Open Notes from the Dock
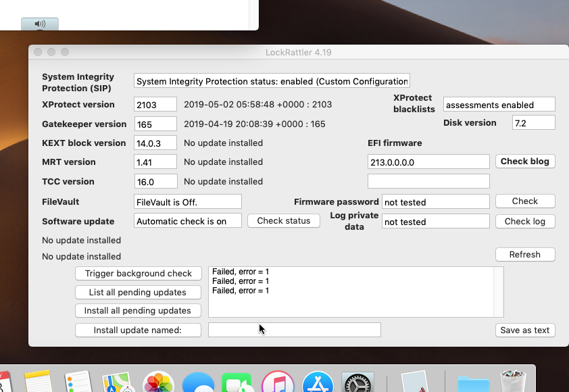Screen dimensions: 569x392 tap(38, 382)
